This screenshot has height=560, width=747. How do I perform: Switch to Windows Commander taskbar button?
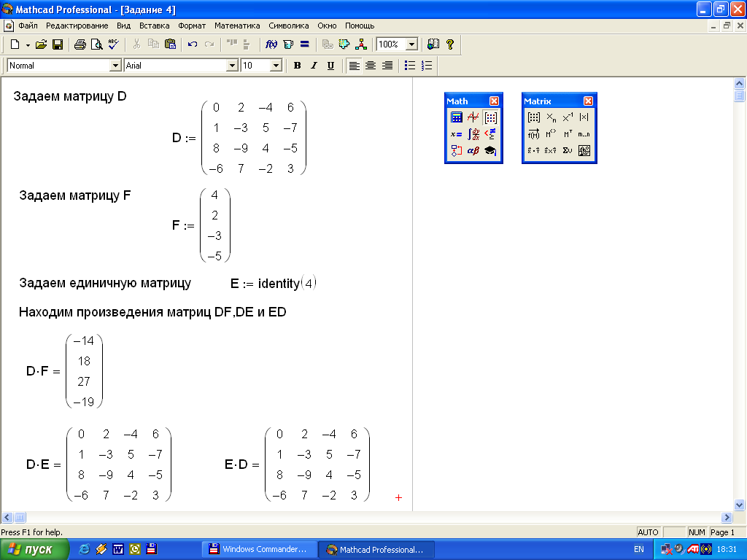260,549
